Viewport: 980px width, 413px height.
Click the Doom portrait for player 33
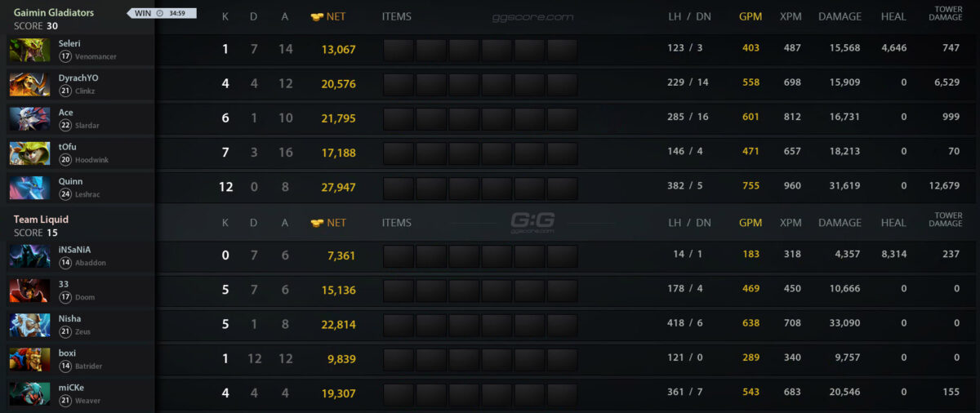[x=29, y=290]
